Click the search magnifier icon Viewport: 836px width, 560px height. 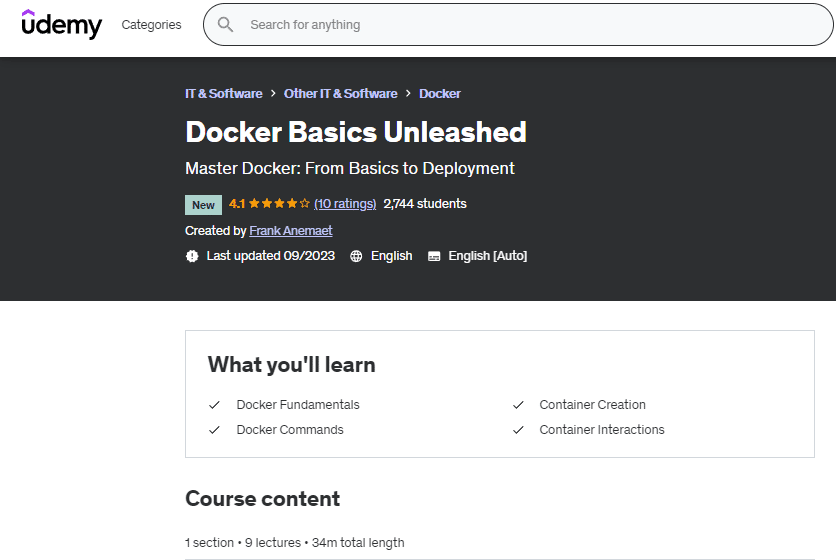pos(226,24)
